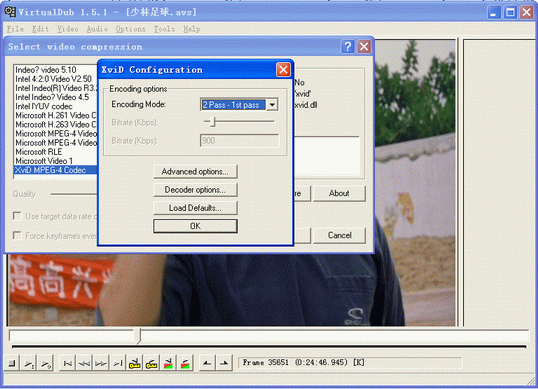Click the Stop playback icon
The width and height of the screenshot is (538, 389).
pyautogui.click(x=12, y=363)
